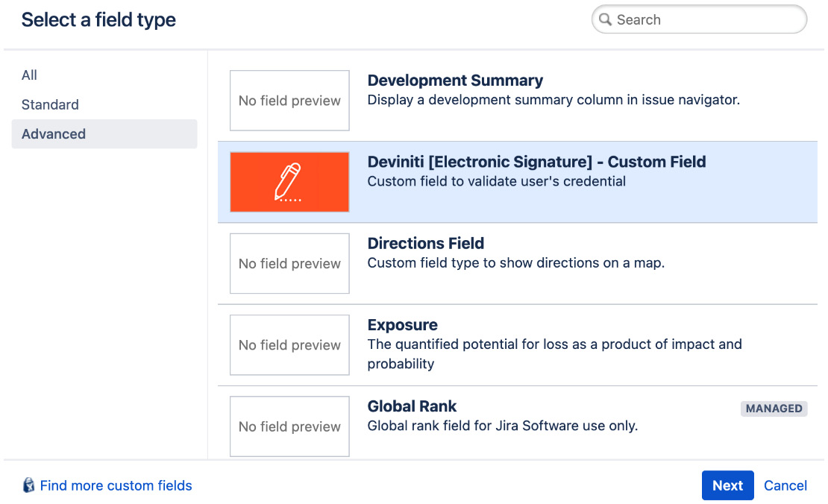Click the marketplace icon beside Find more custom fields
The height and width of the screenshot is (504, 828).
point(28,485)
